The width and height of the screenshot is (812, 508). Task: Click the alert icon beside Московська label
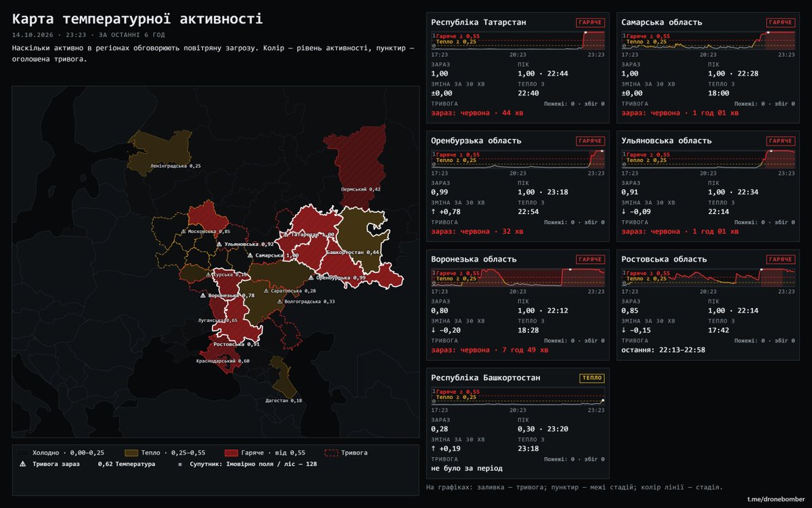tap(183, 232)
